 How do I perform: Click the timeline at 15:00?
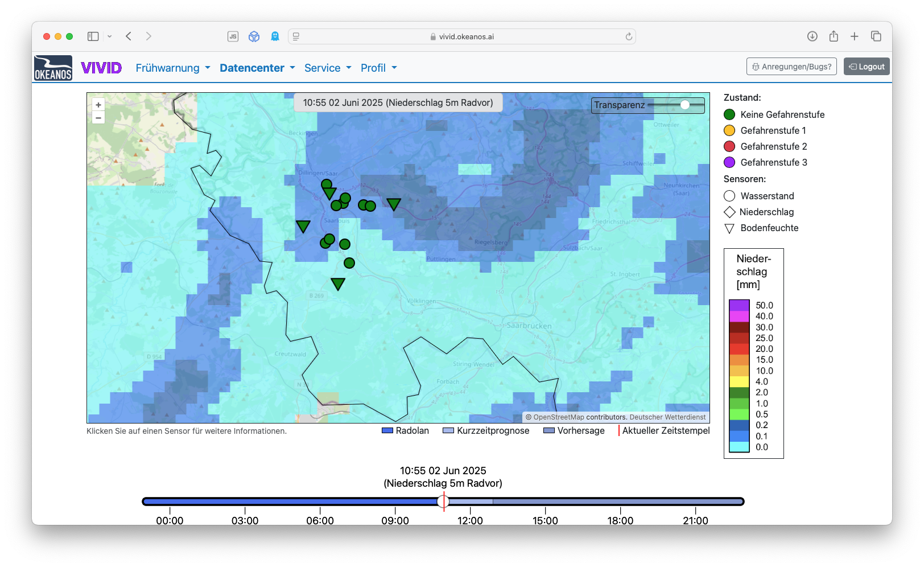click(x=545, y=502)
